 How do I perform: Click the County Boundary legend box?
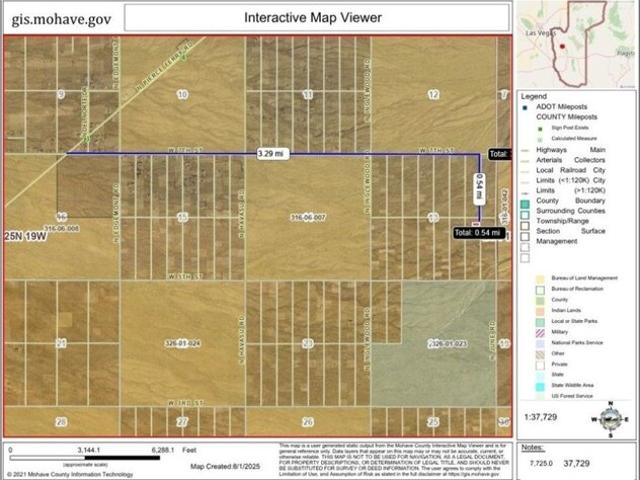(525, 204)
